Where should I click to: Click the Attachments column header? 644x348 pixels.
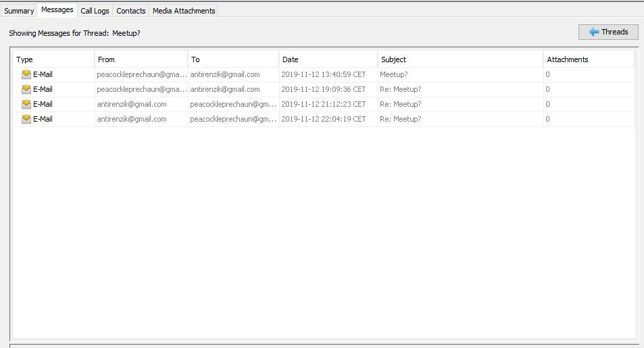pyautogui.click(x=588, y=59)
